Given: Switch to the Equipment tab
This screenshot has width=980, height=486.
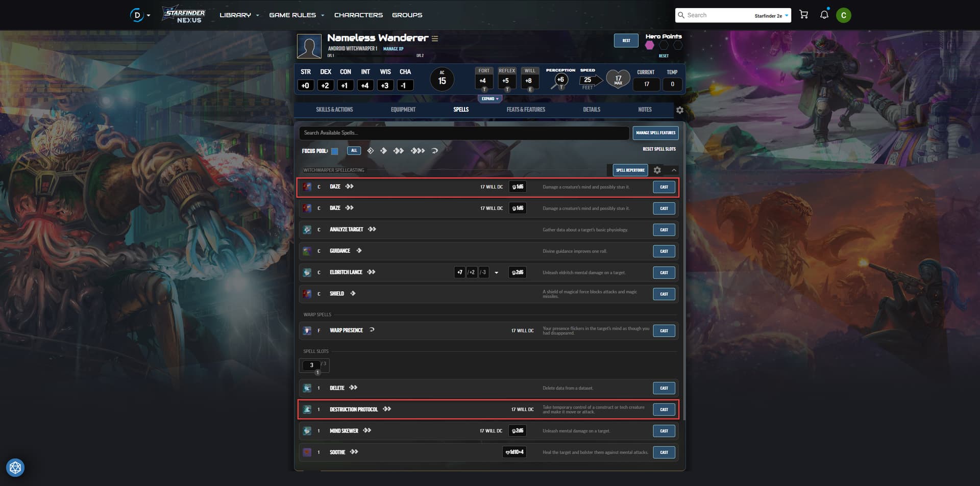Looking at the screenshot, I should pos(403,110).
